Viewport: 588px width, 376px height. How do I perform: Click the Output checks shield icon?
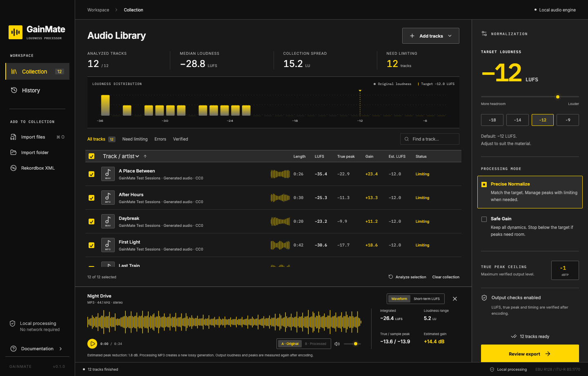484,298
